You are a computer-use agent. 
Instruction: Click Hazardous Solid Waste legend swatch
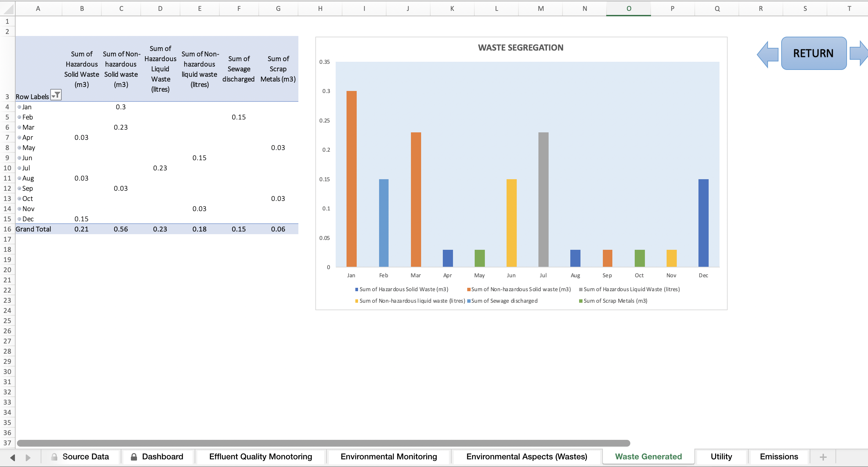357,289
